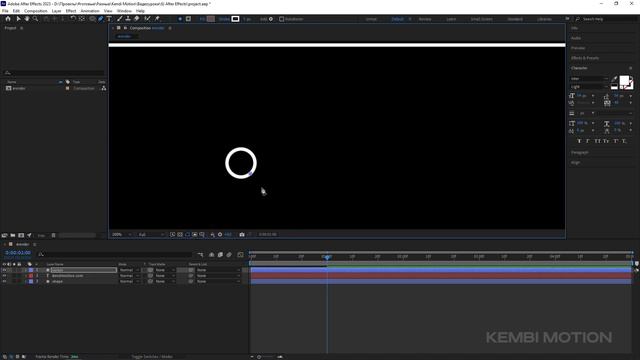Click the Home icon in the toolbar
Viewport: 640px width, 360px height.
coord(8,19)
